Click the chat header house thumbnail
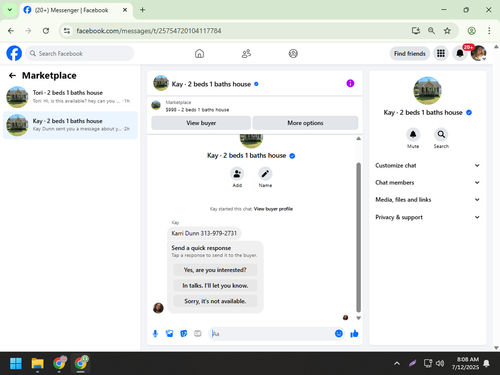The image size is (500, 375). click(161, 83)
